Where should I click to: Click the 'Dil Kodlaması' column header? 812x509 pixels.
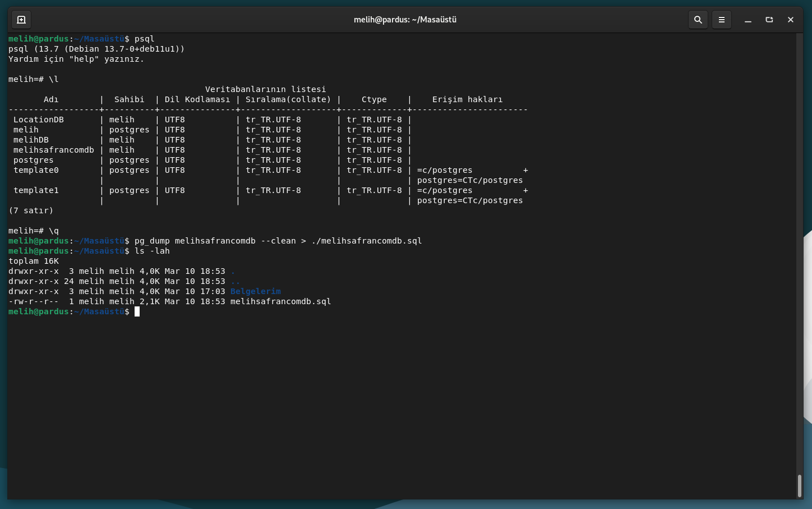pyautogui.click(x=197, y=99)
